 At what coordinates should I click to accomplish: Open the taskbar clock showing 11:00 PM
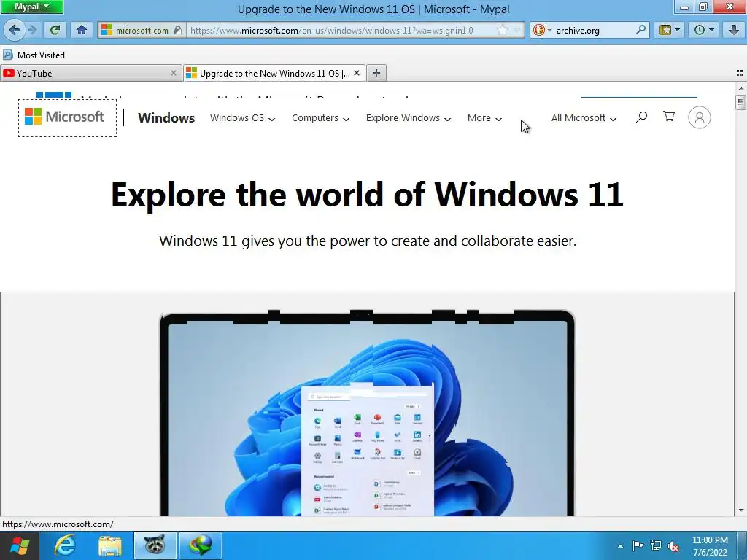pos(710,546)
